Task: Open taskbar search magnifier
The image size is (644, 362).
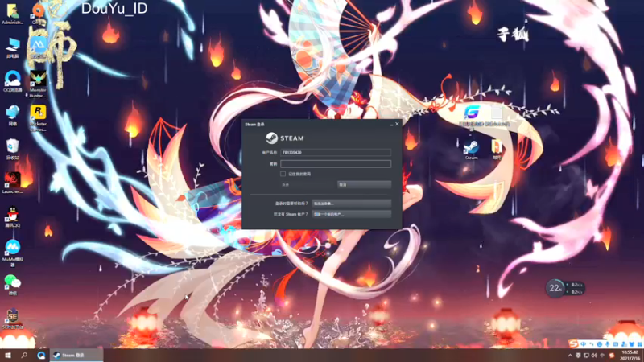Action: click(24, 355)
